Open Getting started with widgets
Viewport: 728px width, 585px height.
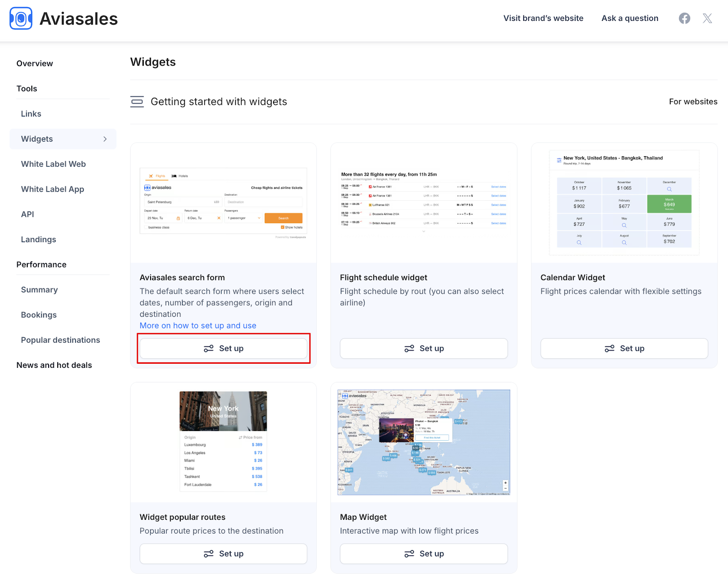pos(219,102)
